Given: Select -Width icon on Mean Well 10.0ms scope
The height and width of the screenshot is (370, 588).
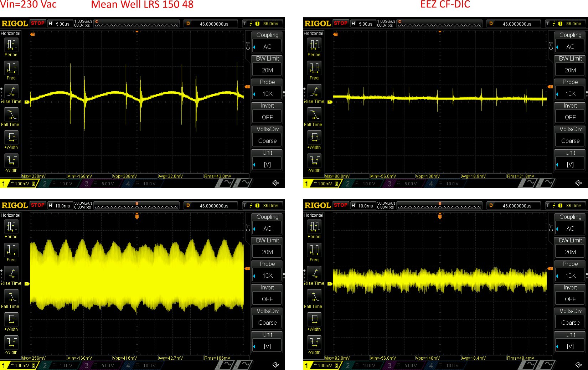Looking at the screenshot, I should coord(11,342).
